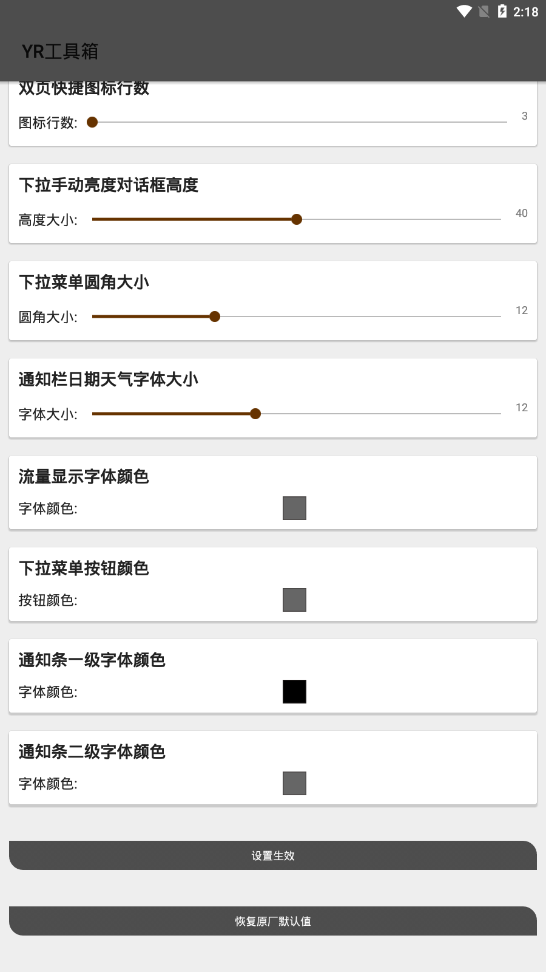Open 通知条二级字体颜色 color swatch
Viewport: 546px width, 972px height.
294,783
